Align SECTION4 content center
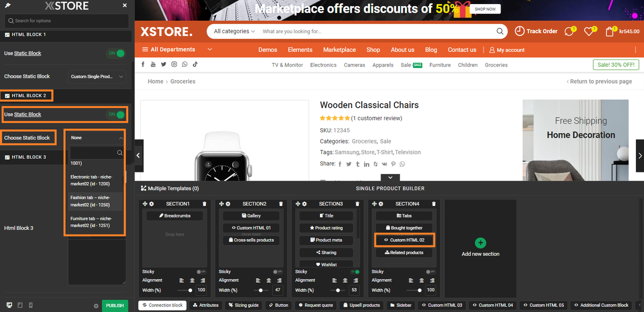Screen dimensions: 644x312 (422, 280)
